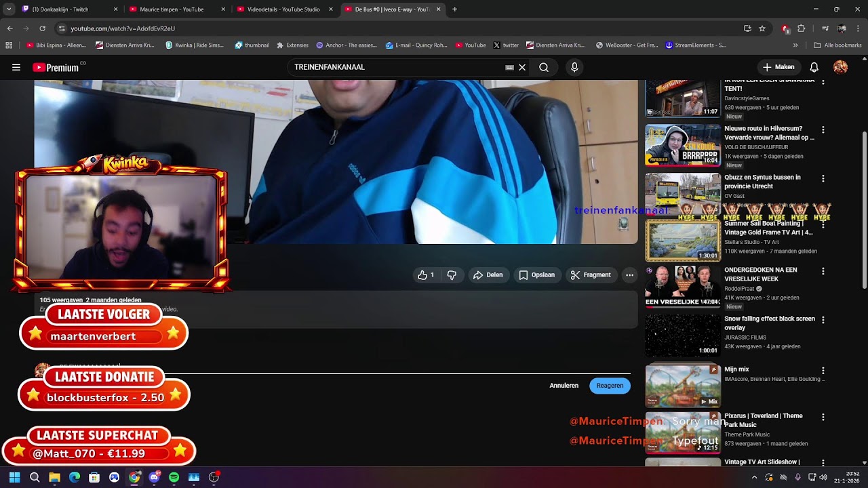Open 'Pixarus | Toverland | Theme Park Music' title
The height and width of the screenshot is (488, 868).
(764, 420)
